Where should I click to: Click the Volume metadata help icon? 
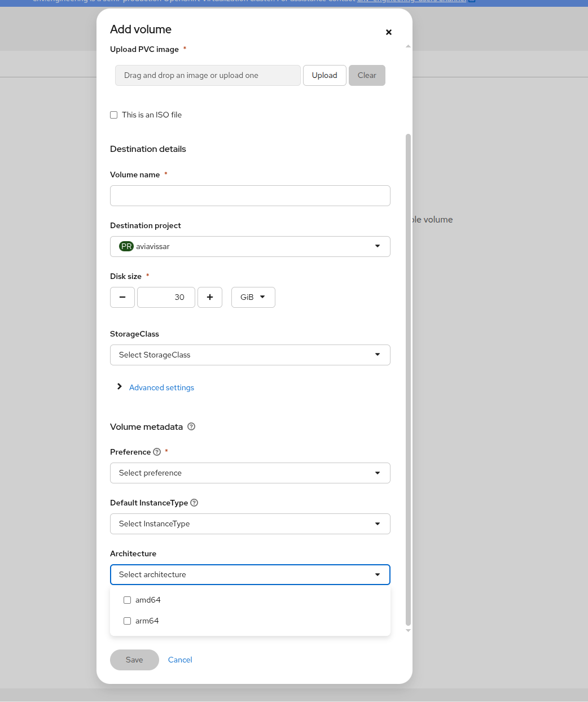tap(191, 427)
